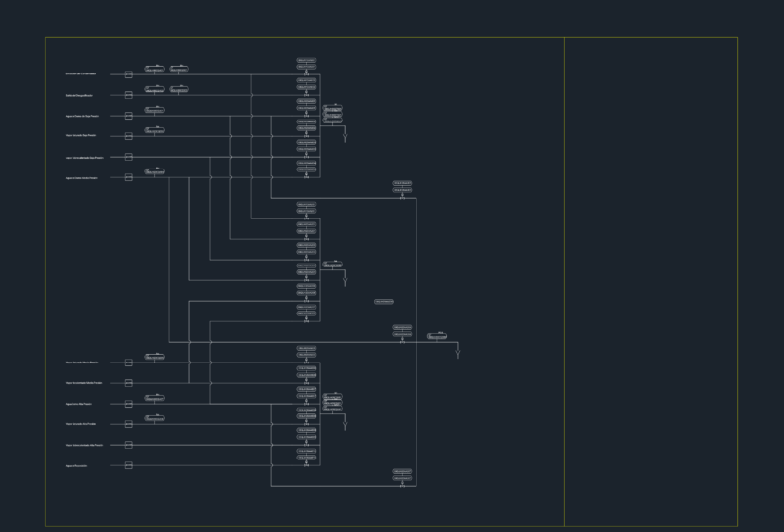Viewport: 784px width, 532px height.
Task: Select square block symbol on Salida del Desgasificador line
Action: click(x=129, y=95)
